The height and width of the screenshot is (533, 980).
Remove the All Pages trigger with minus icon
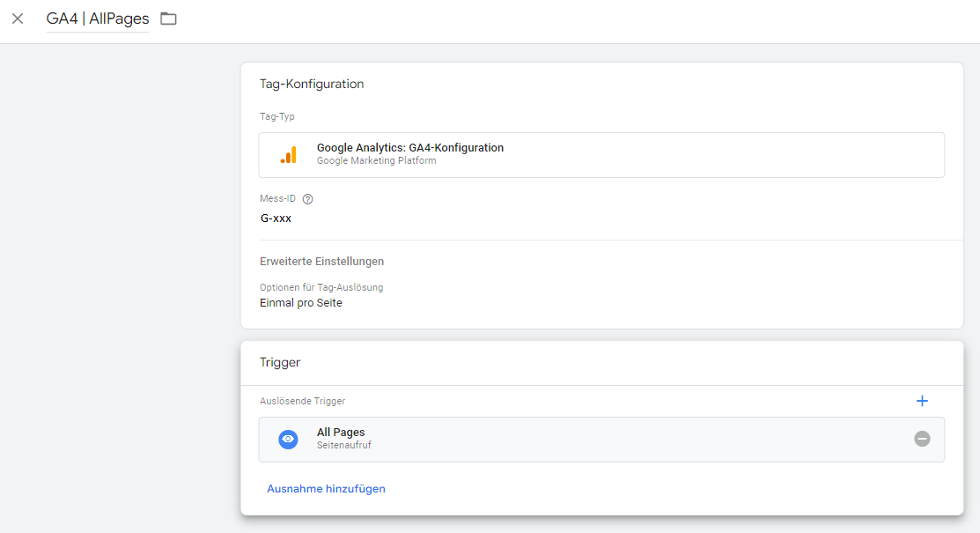(922, 439)
